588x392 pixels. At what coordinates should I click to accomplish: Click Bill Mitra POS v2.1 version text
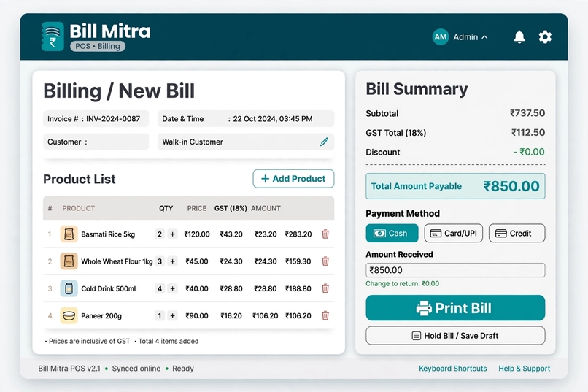[x=69, y=369]
